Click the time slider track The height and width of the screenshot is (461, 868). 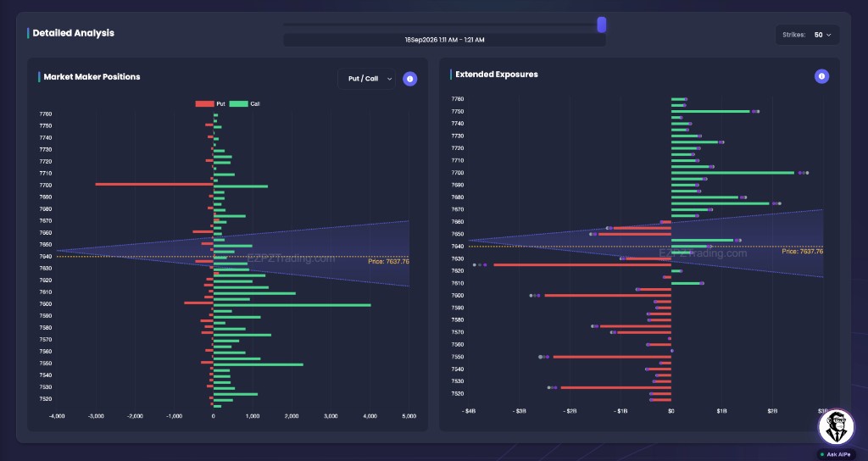point(442,25)
